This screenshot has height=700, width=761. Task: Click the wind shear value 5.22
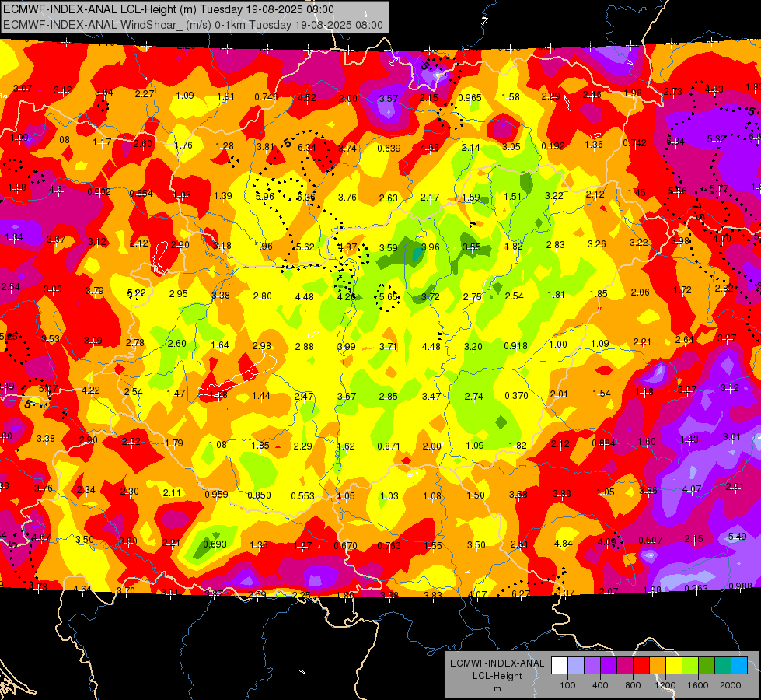tap(136, 293)
